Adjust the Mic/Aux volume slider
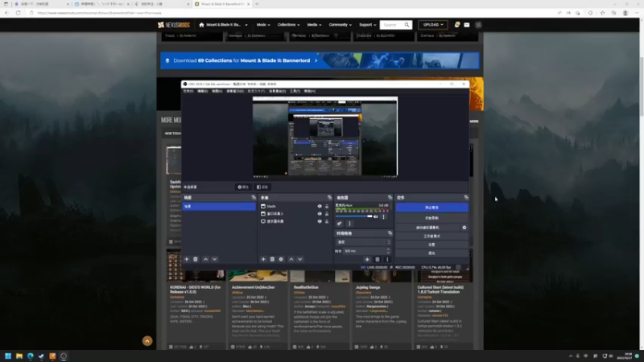The height and width of the screenshot is (362, 644). (354, 216)
